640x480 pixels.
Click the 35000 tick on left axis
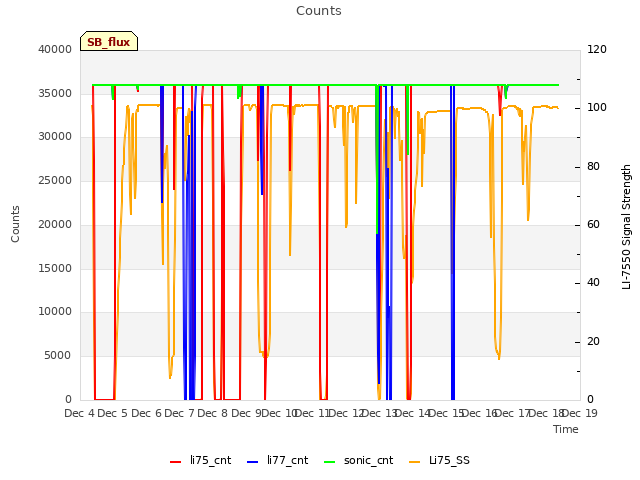(55, 93)
